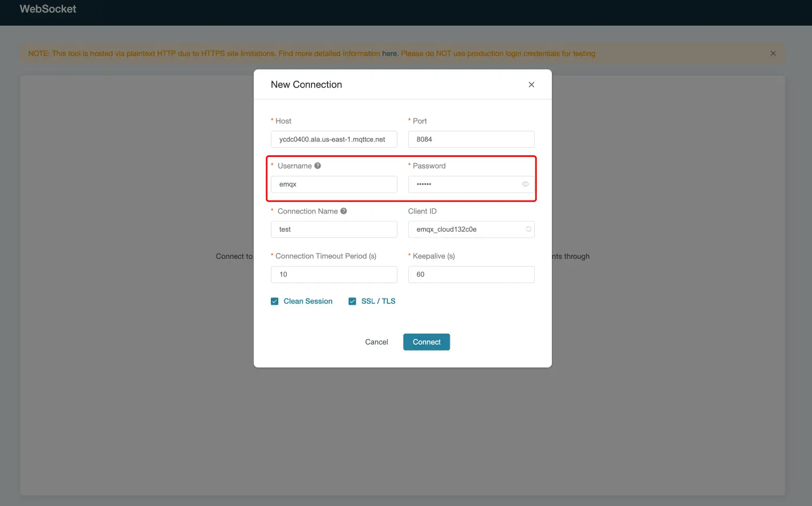Focus the Host input field

coord(334,139)
